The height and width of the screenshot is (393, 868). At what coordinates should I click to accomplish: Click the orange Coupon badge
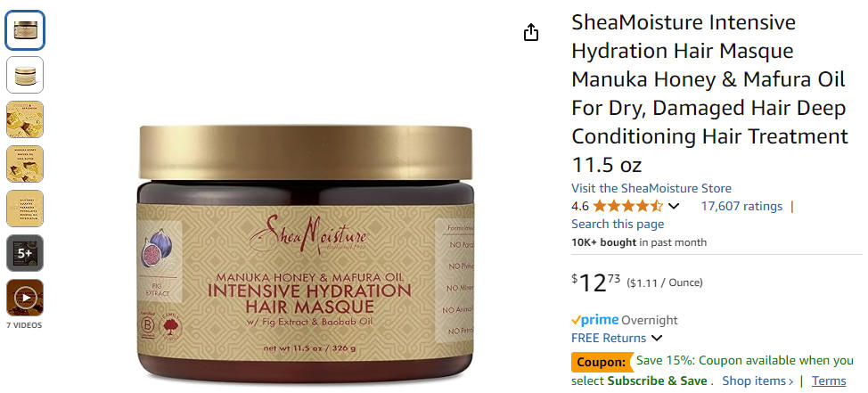tap(602, 363)
